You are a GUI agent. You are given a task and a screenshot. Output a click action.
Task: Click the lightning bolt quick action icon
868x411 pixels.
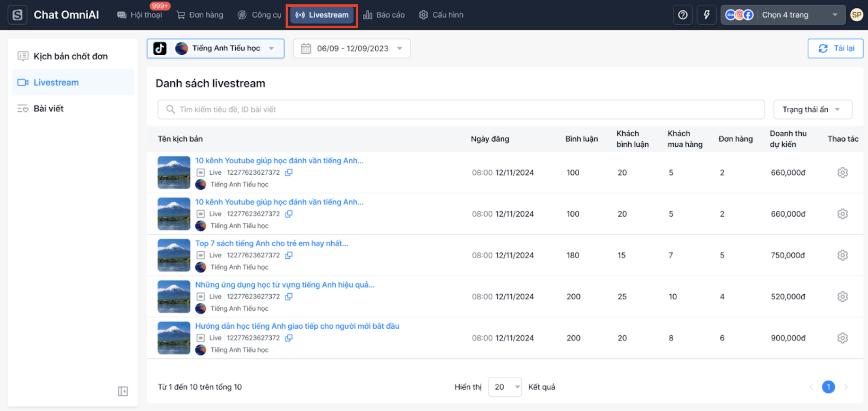[706, 15]
